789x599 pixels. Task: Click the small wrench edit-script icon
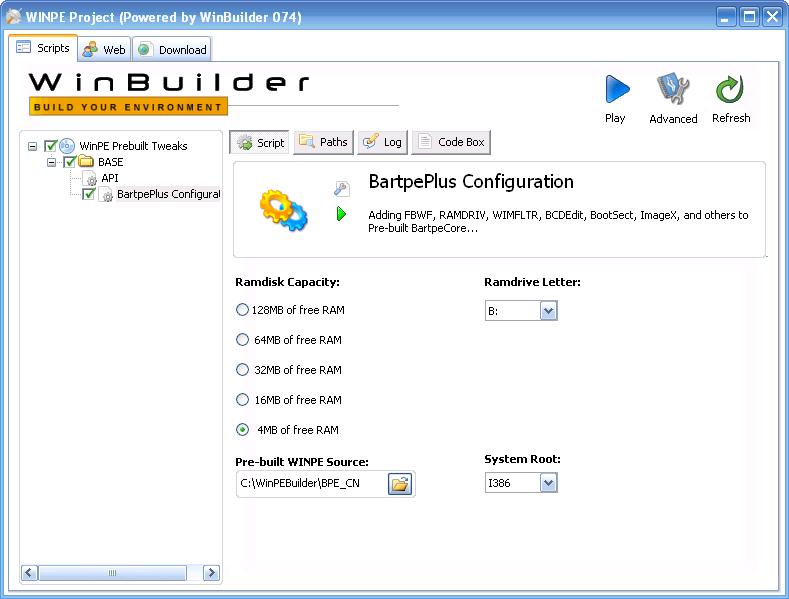pos(342,189)
